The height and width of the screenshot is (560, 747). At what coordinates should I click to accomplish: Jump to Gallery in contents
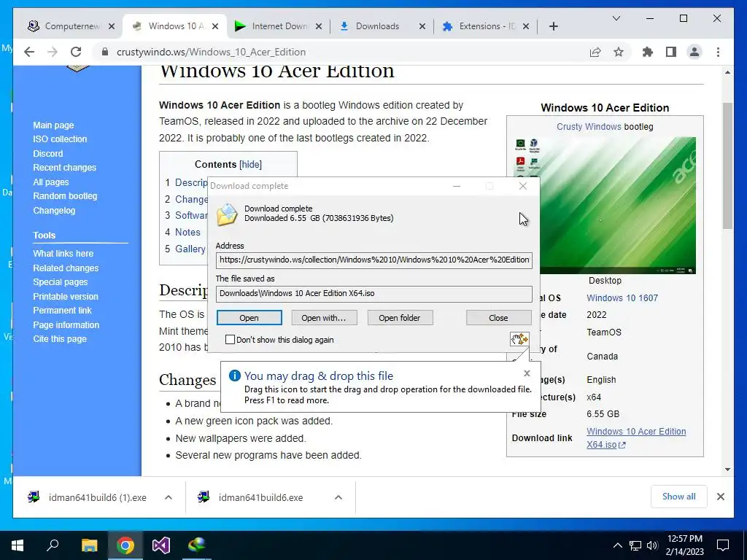click(190, 249)
